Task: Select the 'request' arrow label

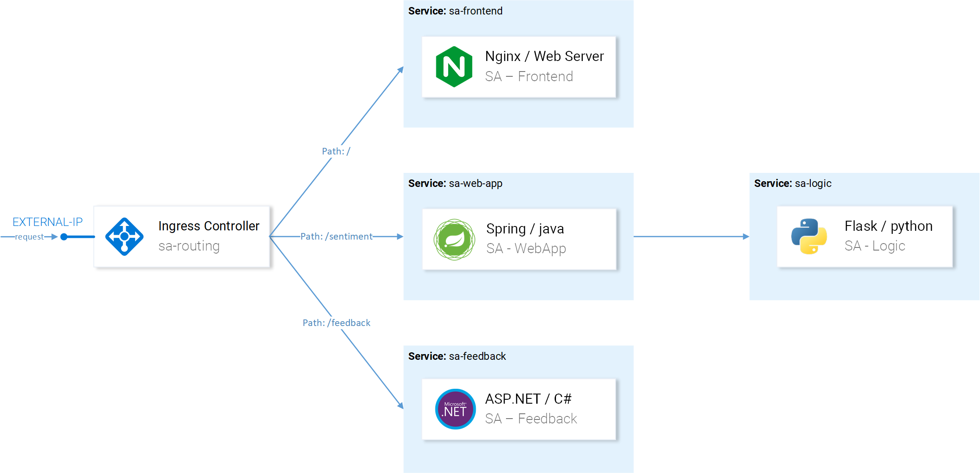Action: [29, 237]
